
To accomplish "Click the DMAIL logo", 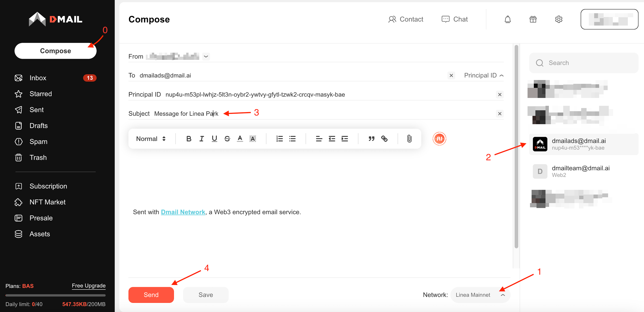I will coord(55,19).
